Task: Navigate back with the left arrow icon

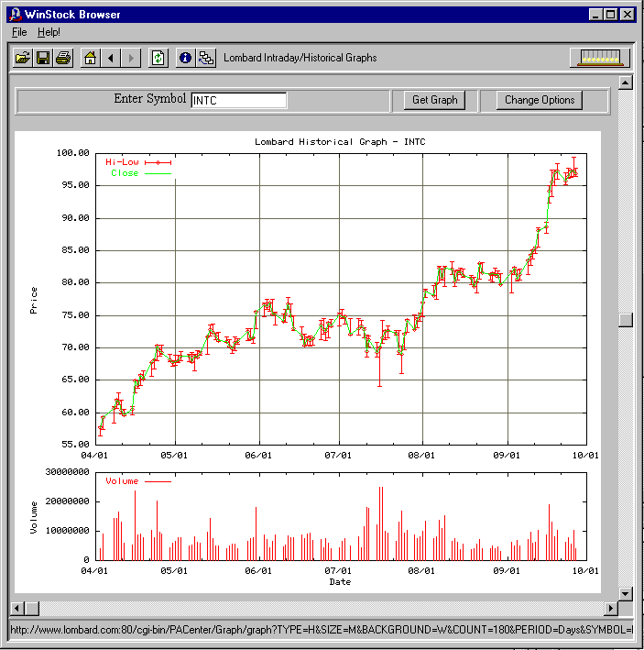Action: [111, 58]
